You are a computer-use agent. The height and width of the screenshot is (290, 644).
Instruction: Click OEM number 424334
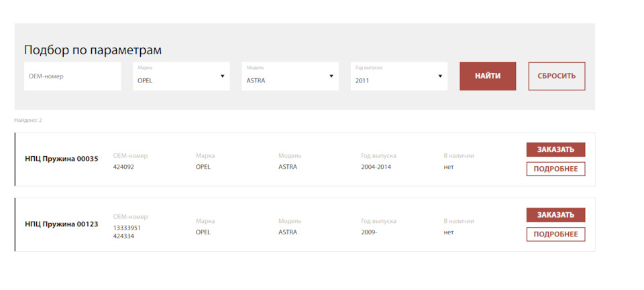click(123, 236)
